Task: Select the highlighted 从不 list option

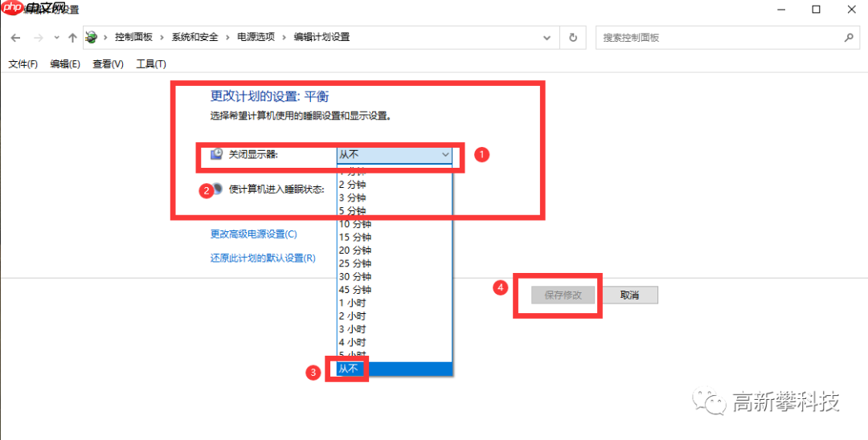Action: click(x=395, y=369)
